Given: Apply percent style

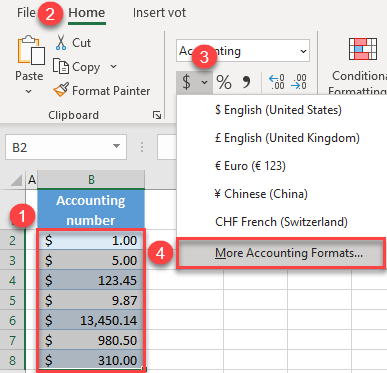Looking at the screenshot, I should [x=224, y=82].
